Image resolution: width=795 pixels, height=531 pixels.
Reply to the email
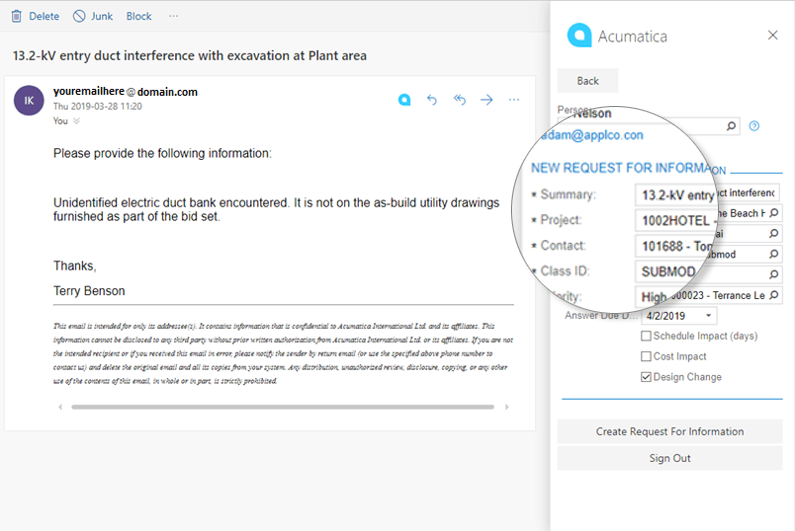point(432,100)
